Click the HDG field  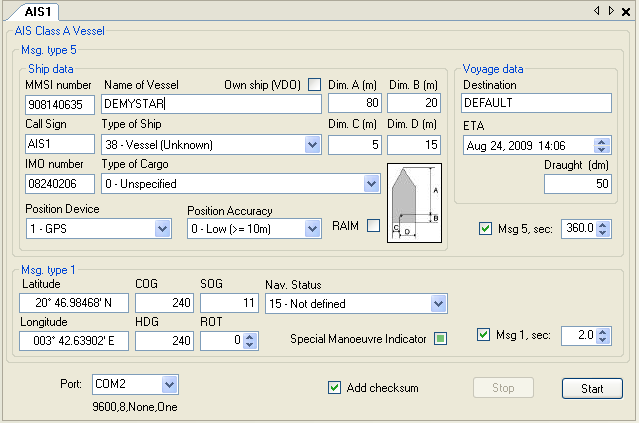tap(164, 341)
